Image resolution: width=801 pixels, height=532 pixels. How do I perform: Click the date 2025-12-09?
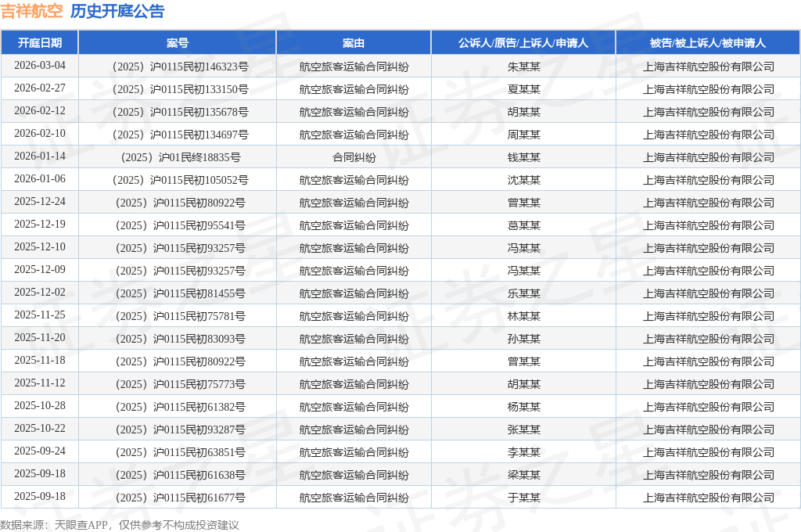pos(40,269)
